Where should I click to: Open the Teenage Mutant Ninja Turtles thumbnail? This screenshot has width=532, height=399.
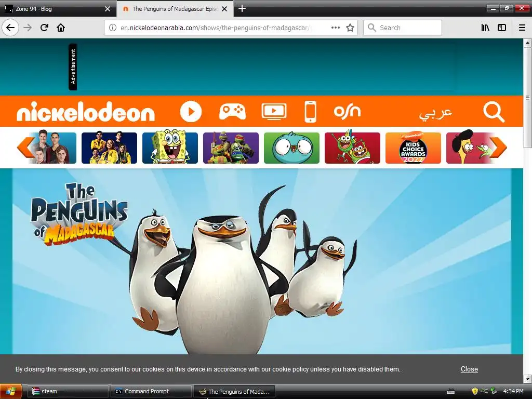231,148
